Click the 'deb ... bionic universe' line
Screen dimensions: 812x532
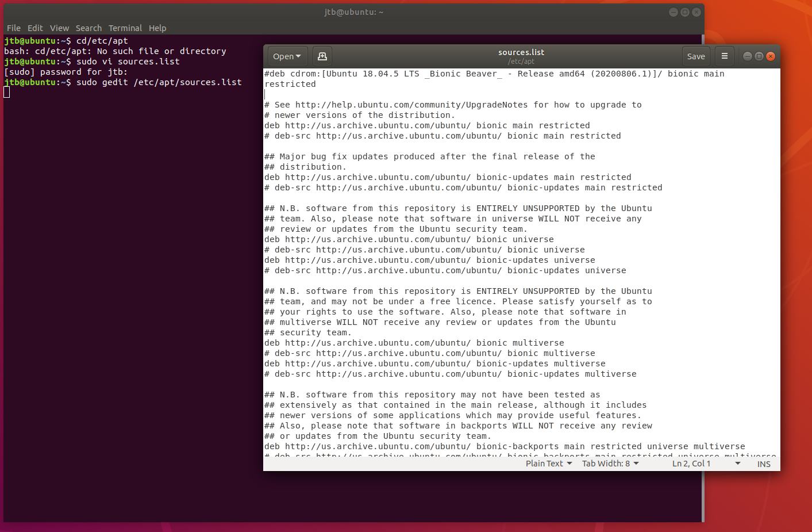[x=409, y=239]
